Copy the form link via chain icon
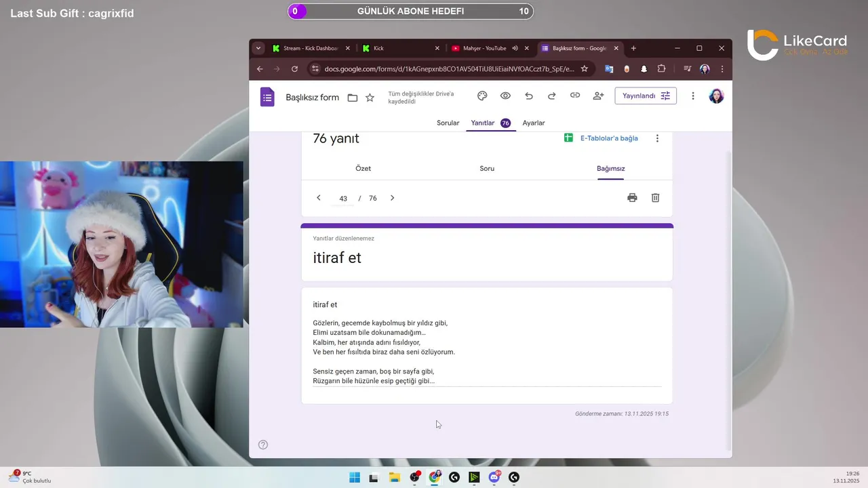 575,96
